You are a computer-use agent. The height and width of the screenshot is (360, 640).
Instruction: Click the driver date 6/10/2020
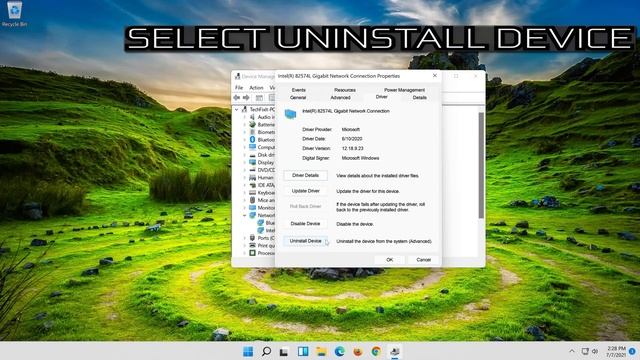[x=352, y=139]
